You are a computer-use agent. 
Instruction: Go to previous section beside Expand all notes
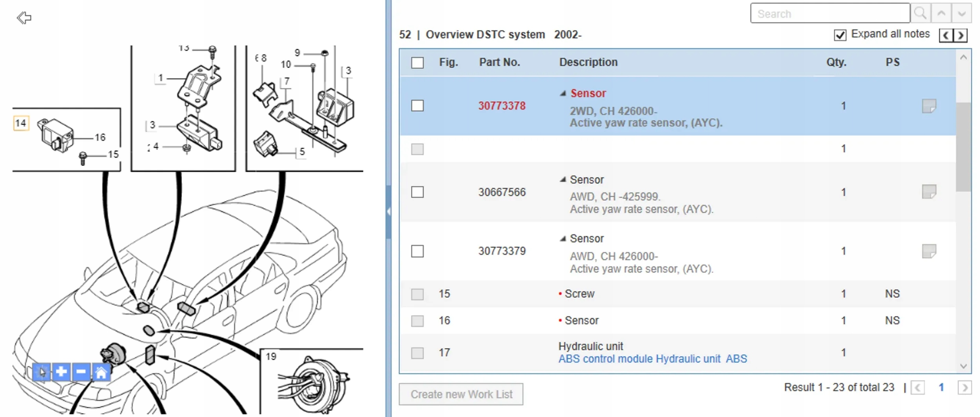pyautogui.click(x=946, y=35)
